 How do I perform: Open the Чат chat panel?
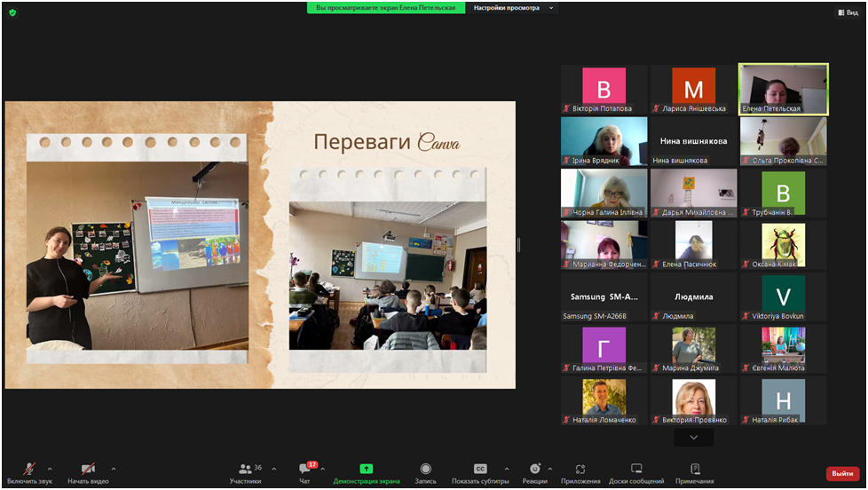tap(304, 470)
